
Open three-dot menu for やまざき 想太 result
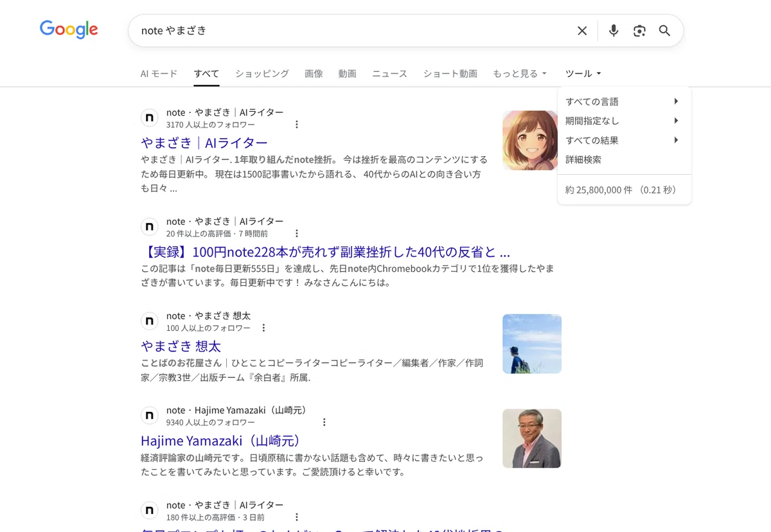click(263, 328)
